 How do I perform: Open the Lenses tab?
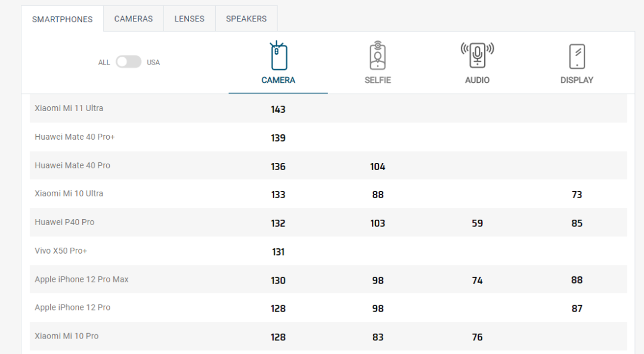click(x=190, y=19)
